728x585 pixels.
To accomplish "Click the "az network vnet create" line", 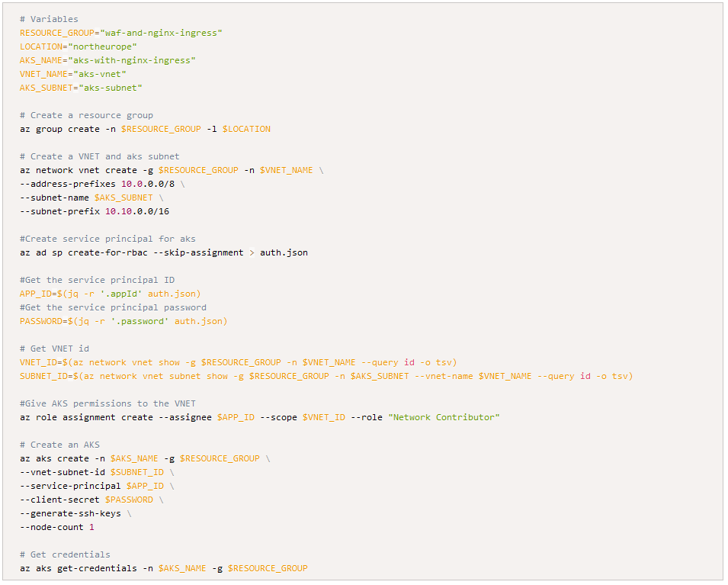I will click(x=172, y=171).
